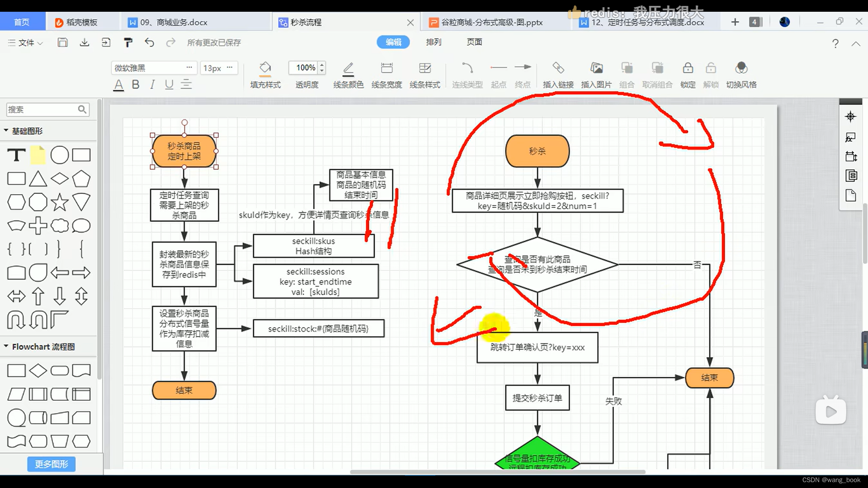Select the left flowchart 结束 node
The image size is (868, 488).
(x=184, y=390)
